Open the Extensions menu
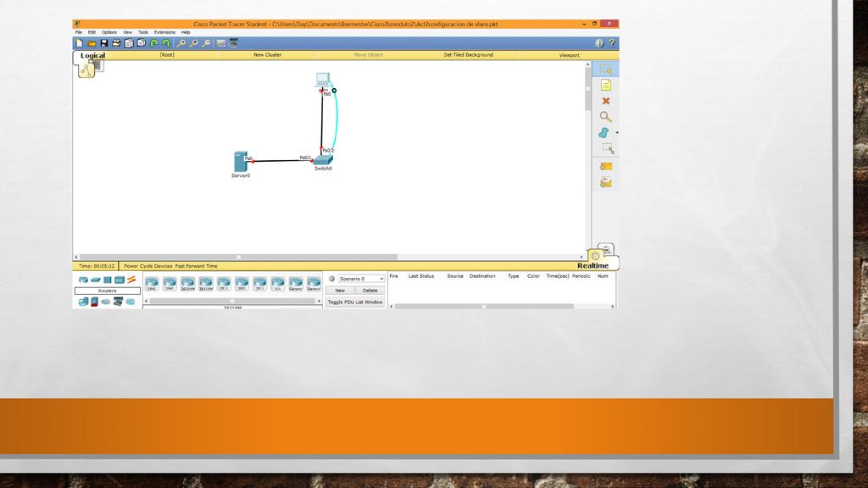868x488 pixels. pos(164,33)
